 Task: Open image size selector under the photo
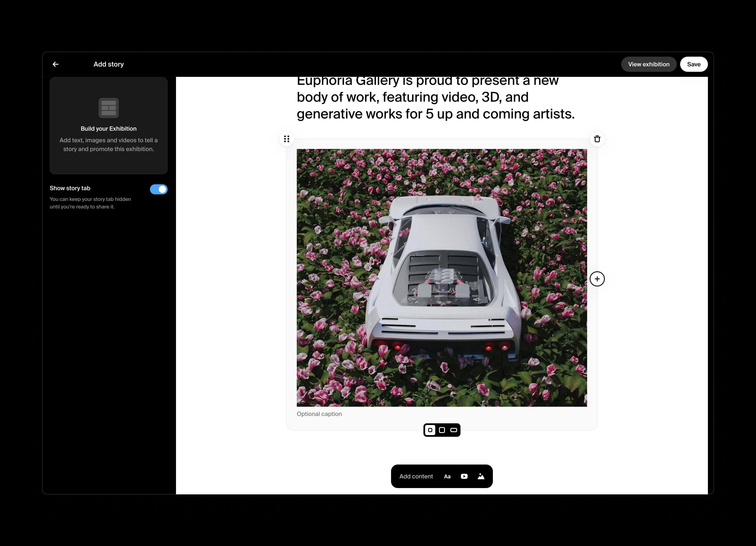tap(442, 430)
